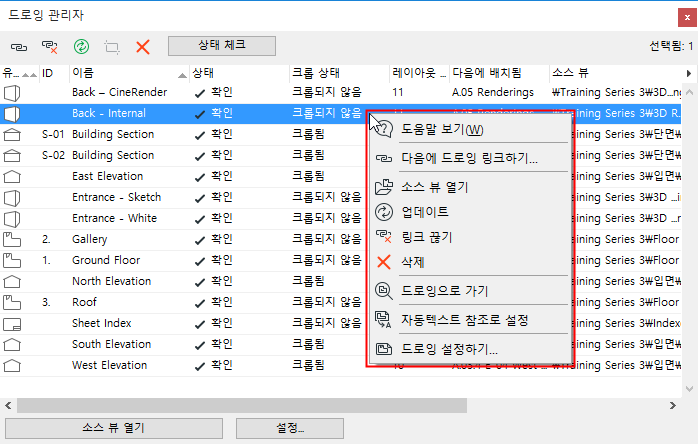This screenshot has width=698, height=444.
Task: Choose 다음에 드로잉 링크하기... menu entry
Action: (470, 158)
